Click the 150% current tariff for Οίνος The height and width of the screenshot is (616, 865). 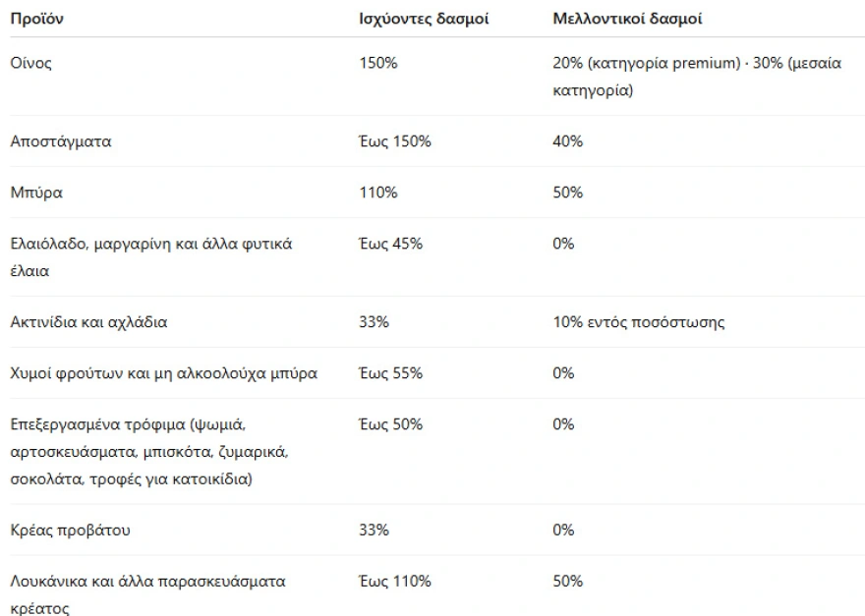tap(378, 64)
